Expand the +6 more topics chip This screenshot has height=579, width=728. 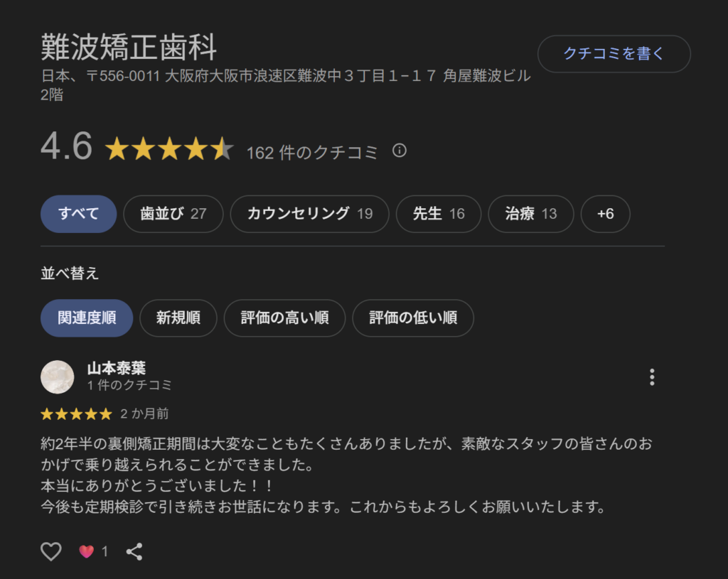(605, 214)
